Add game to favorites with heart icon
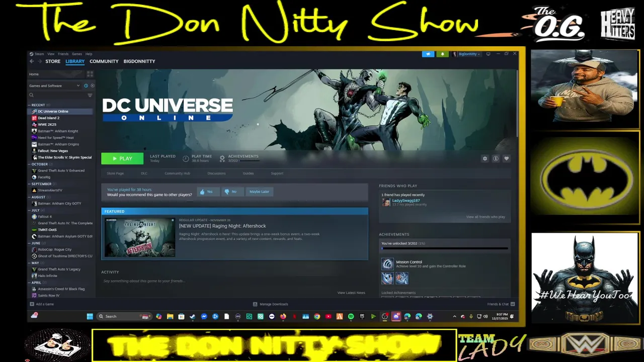The height and width of the screenshot is (362, 644). [507, 158]
